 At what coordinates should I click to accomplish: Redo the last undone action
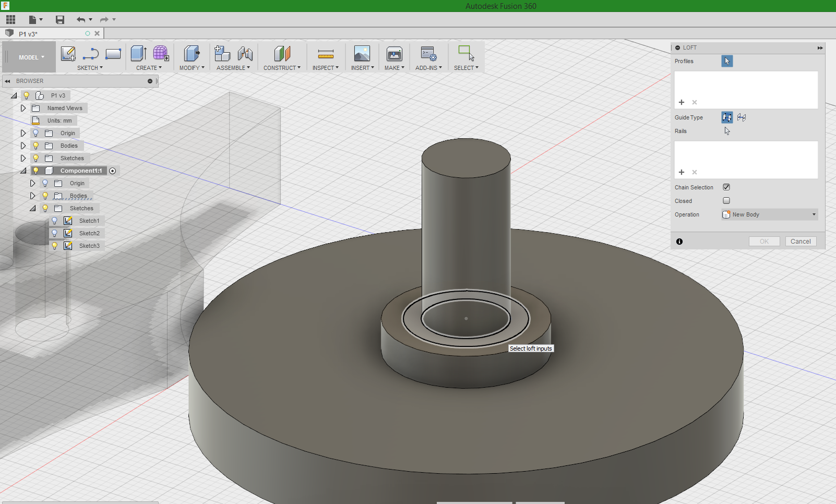(x=104, y=20)
